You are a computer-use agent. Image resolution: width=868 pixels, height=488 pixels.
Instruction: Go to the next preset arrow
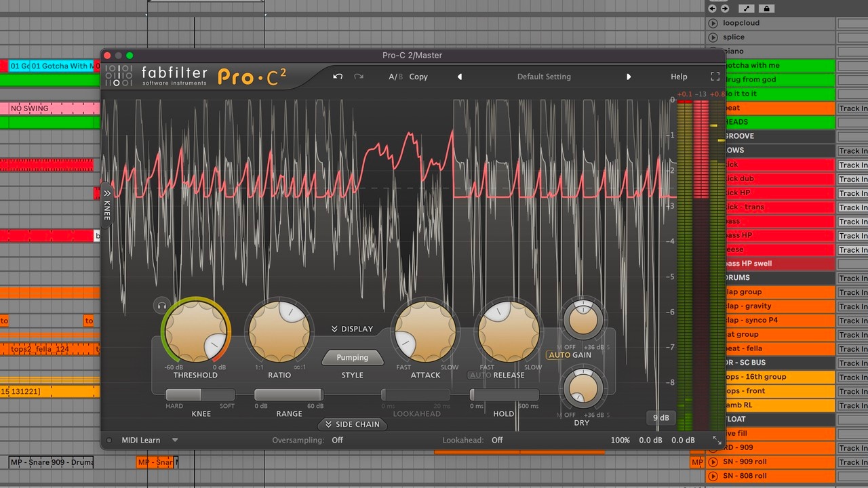pos(629,77)
